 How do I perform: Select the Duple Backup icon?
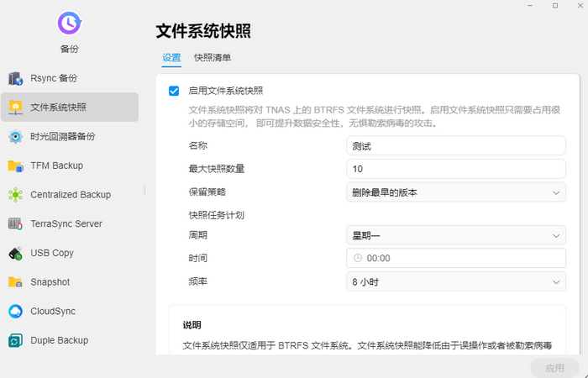click(15, 341)
